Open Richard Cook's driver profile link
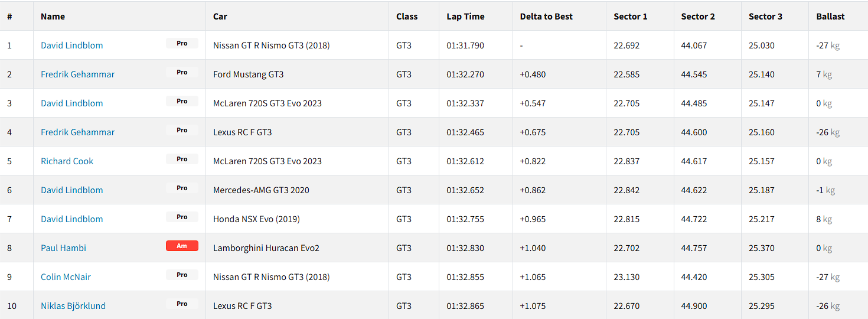This screenshot has width=868, height=319. coord(67,161)
